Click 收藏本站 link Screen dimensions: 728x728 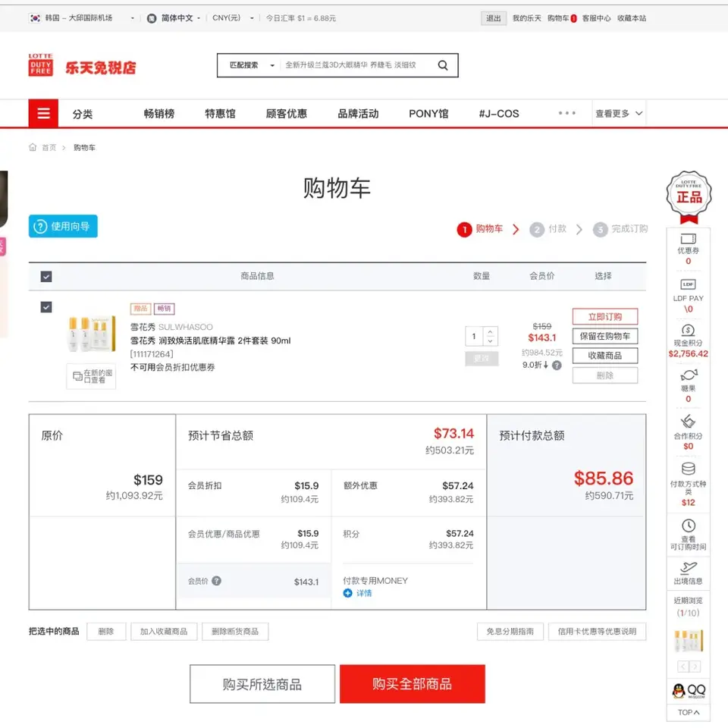click(x=632, y=18)
